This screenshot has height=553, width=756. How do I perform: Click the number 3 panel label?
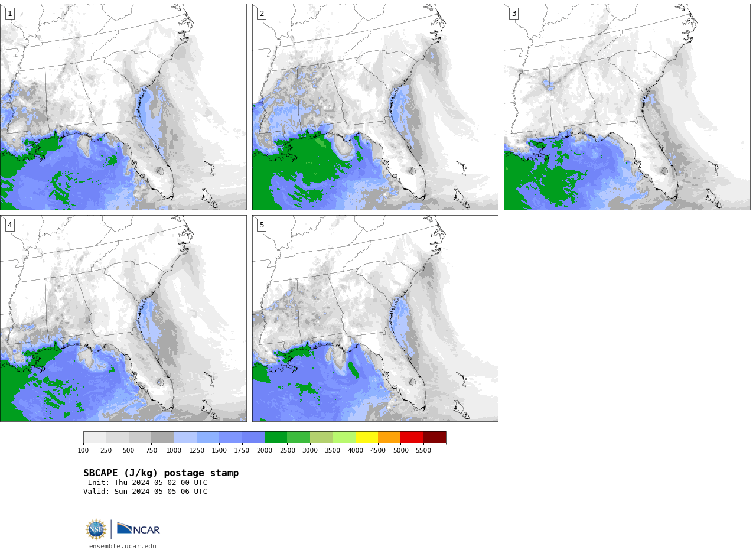514,14
